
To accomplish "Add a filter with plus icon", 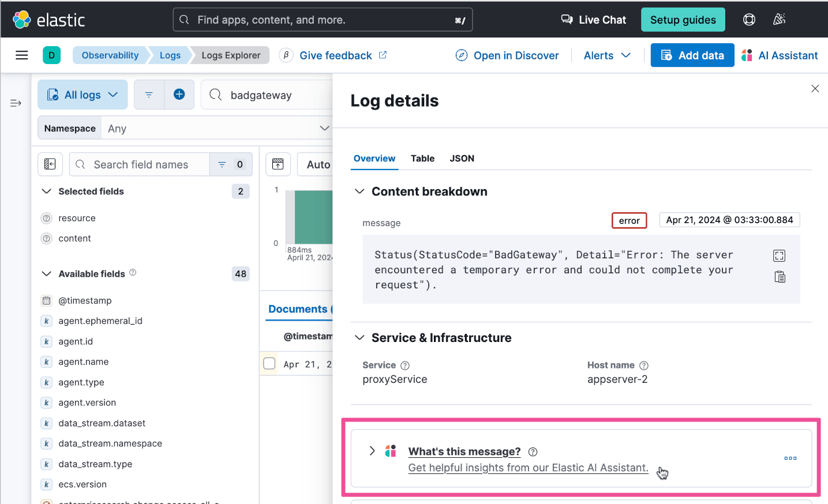I will 179,95.
